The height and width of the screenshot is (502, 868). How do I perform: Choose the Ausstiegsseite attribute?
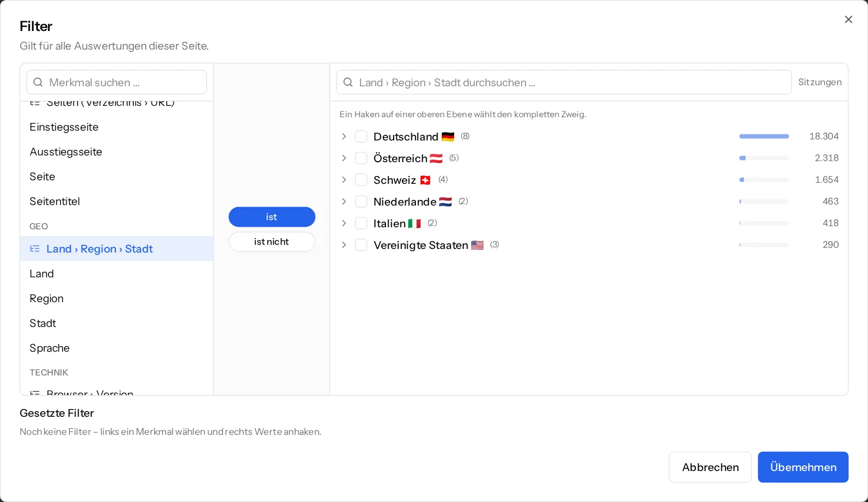click(117, 152)
